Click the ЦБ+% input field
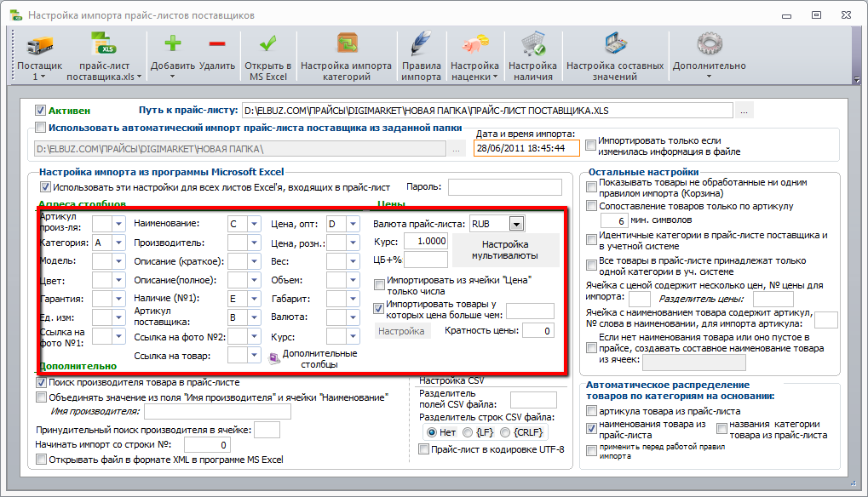The height and width of the screenshot is (497, 868). pos(425,259)
